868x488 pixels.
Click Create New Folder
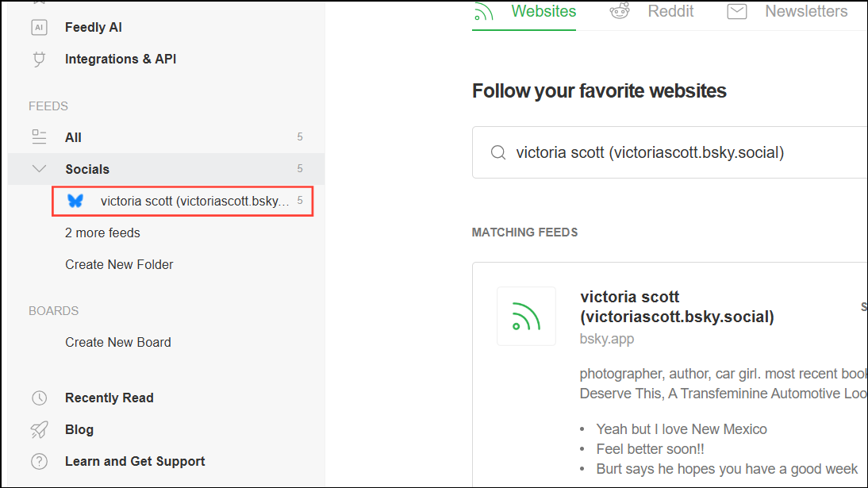pos(119,264)
